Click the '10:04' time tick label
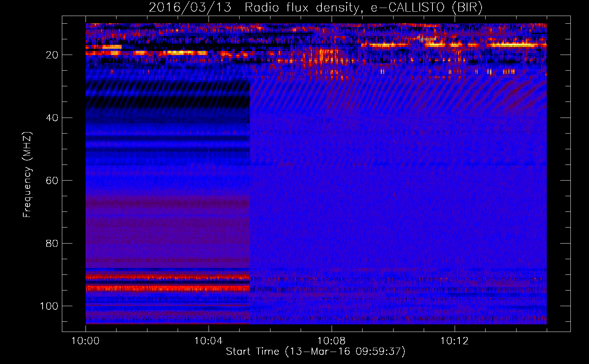Screen dimensions: 589x364 pos(208,341)
